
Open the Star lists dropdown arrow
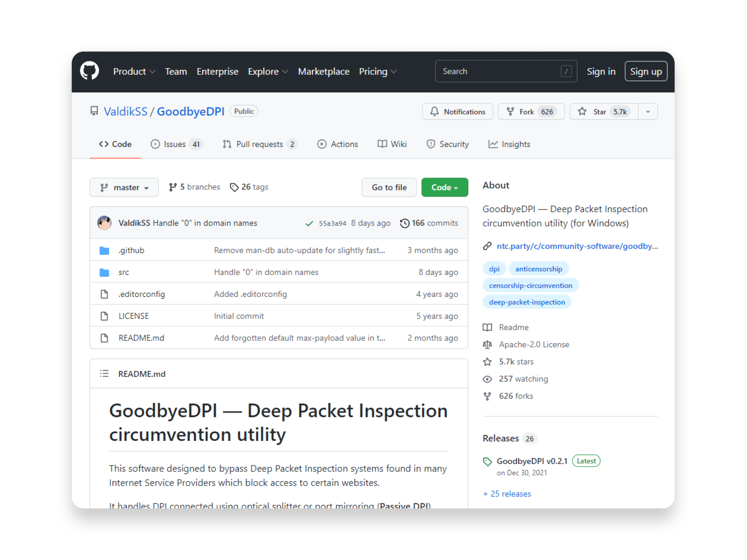648,112
